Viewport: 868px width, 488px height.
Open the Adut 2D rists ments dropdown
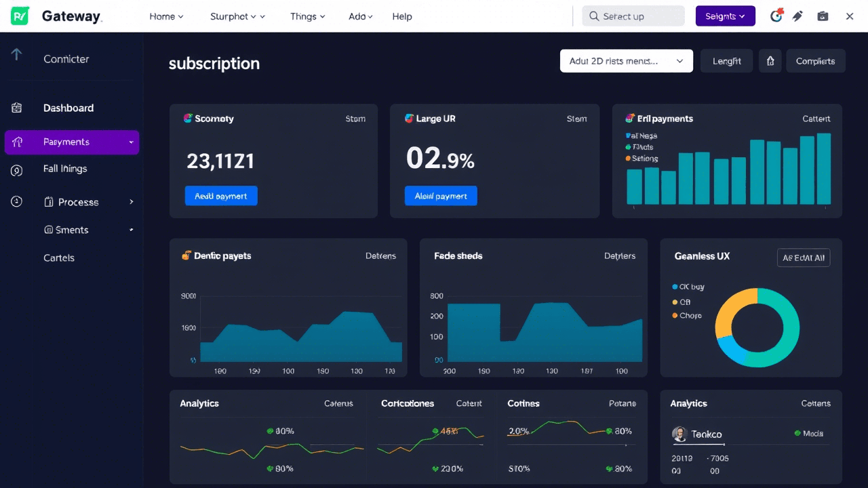point(627,61)
